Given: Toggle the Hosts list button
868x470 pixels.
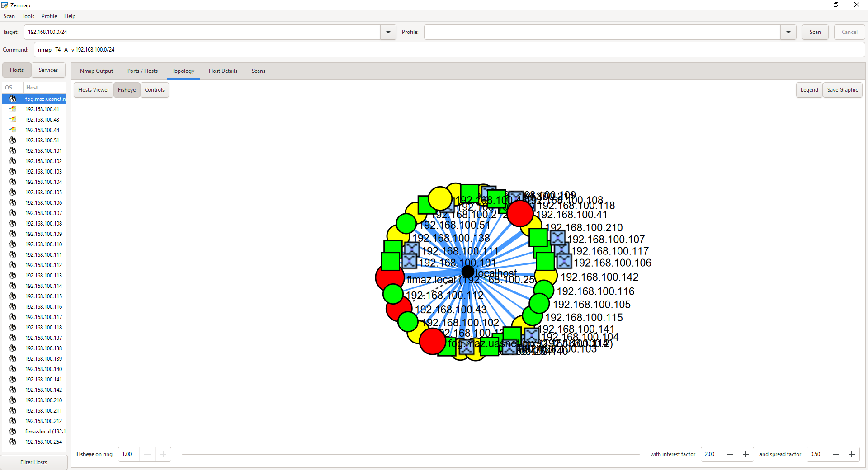Looking at the screenshot, I should [x=17, y=70].
